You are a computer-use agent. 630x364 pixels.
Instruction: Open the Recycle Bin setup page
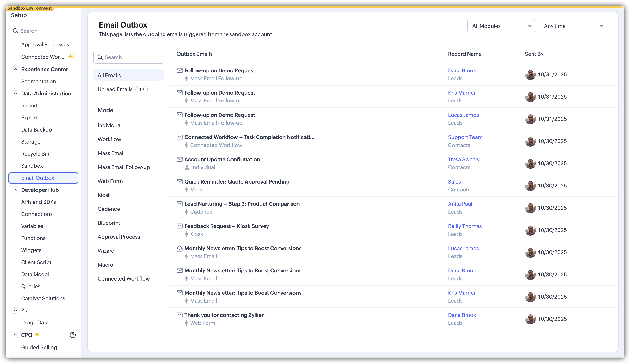(35, 154)
